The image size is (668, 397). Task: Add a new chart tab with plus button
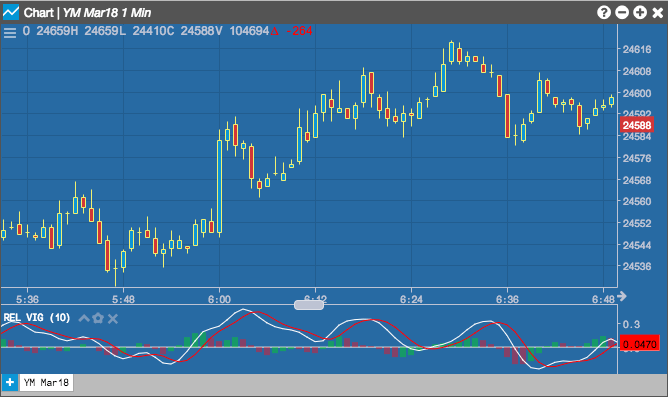(10, 383)
